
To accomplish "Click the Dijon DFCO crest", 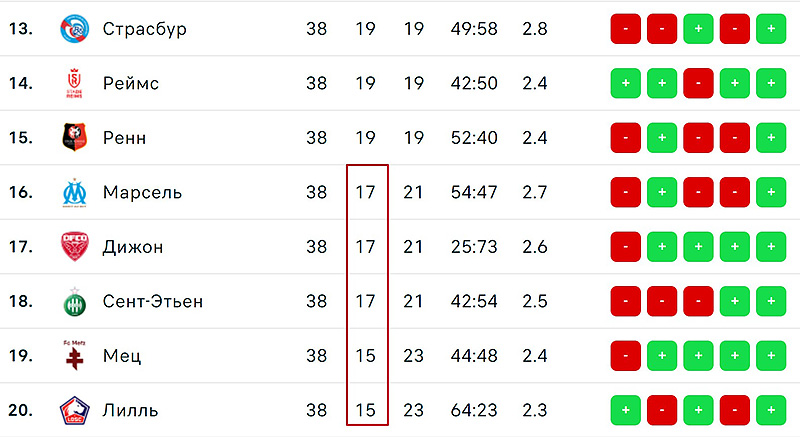I will pyautogui.click(x=74, y=247).
